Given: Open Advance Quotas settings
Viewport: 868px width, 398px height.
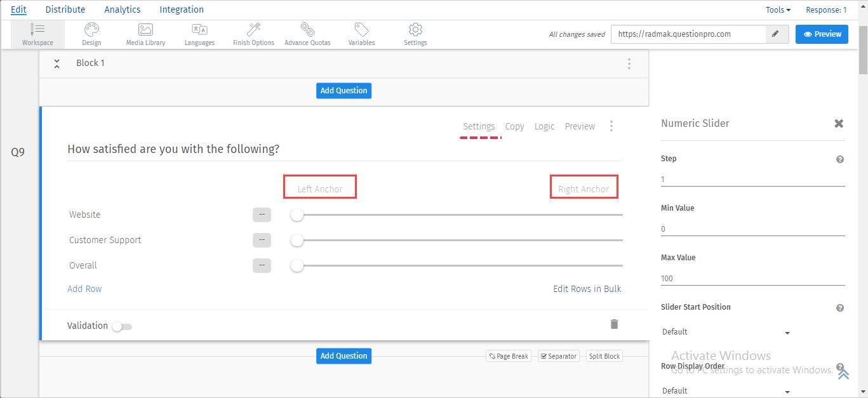Looking at the screenshot, I should [x=307, y=34].
